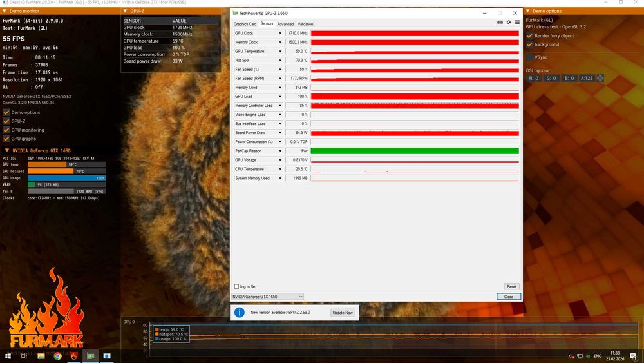
Task: Uncheck GPU-Z overlay checkbox in FurMark
Action: tap(6, 121)
